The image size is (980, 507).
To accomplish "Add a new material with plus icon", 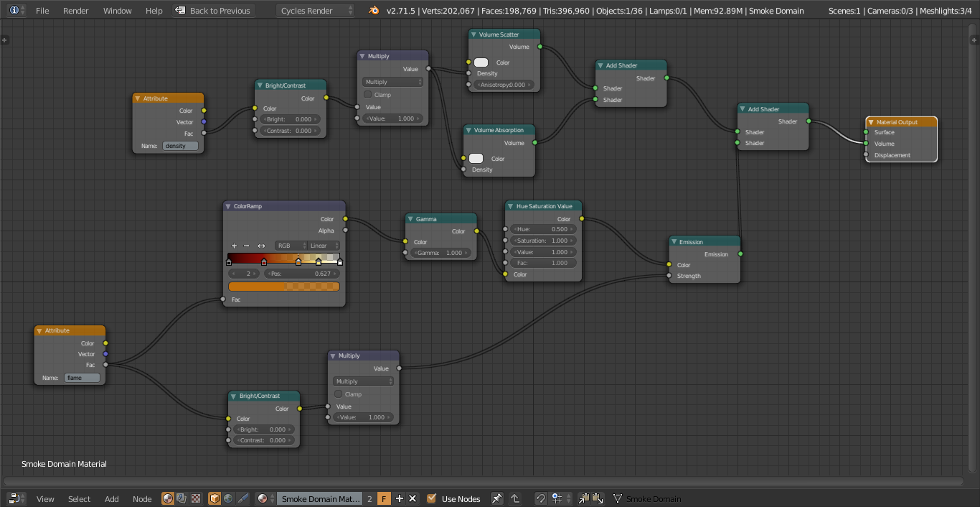I will (400, 498).
